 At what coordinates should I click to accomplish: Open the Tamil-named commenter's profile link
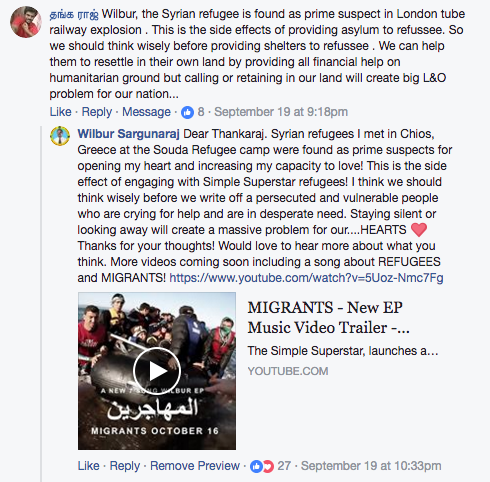click(74, 14)
